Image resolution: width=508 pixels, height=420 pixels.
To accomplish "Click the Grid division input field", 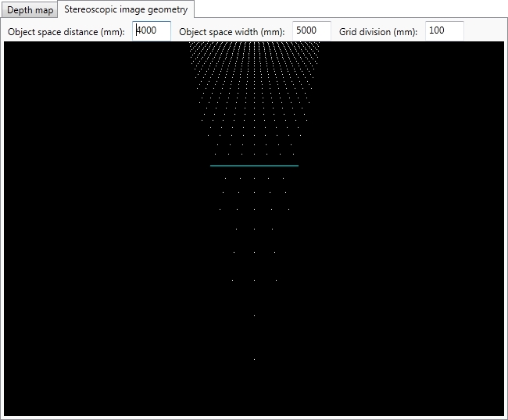I will 445,31.
